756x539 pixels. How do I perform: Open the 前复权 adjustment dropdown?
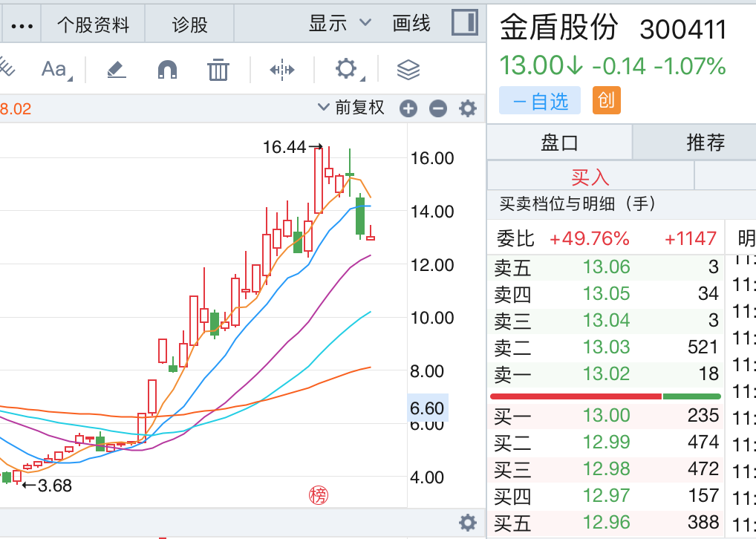pyautogui.click(x=351, y=108)
